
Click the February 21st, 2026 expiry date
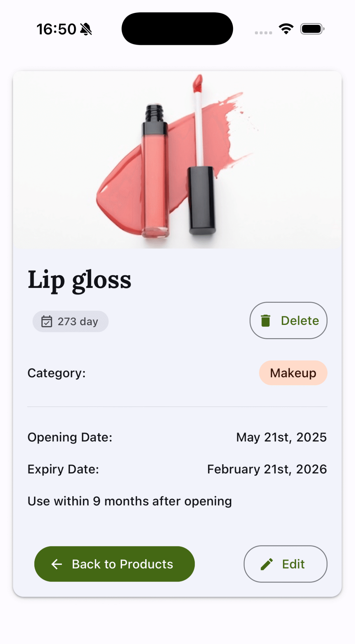point(267,469)
